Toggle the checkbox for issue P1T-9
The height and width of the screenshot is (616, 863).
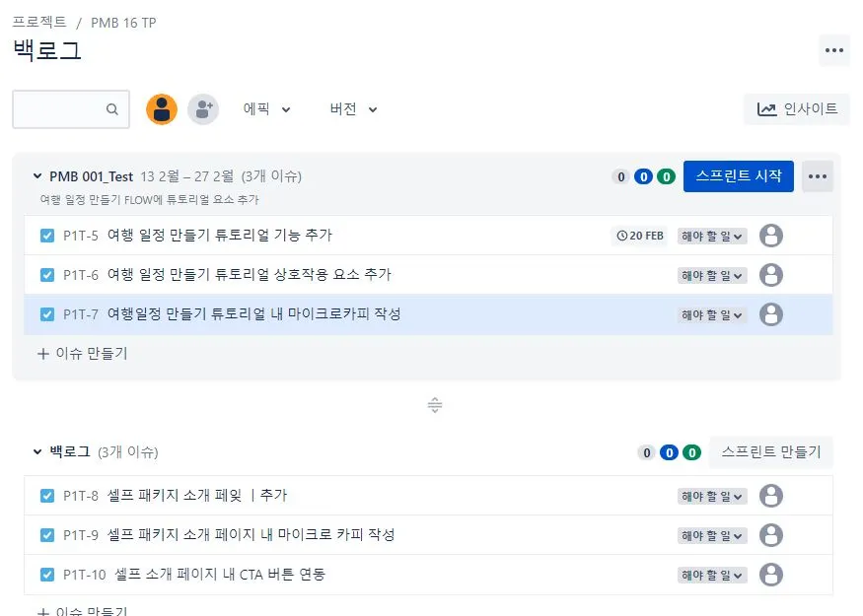(46, 534)
